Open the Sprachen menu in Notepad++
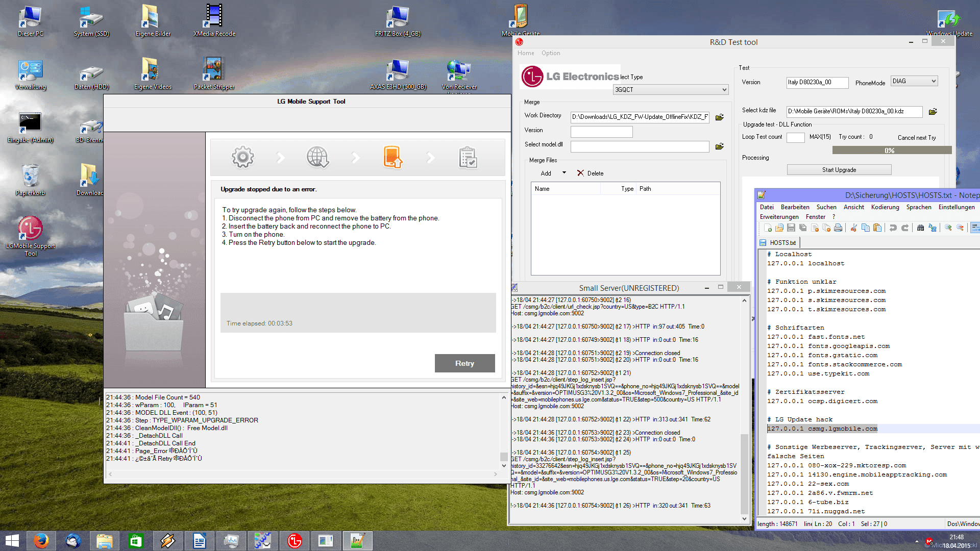This screenshot has height=551, width=980. tap(919, 207)
